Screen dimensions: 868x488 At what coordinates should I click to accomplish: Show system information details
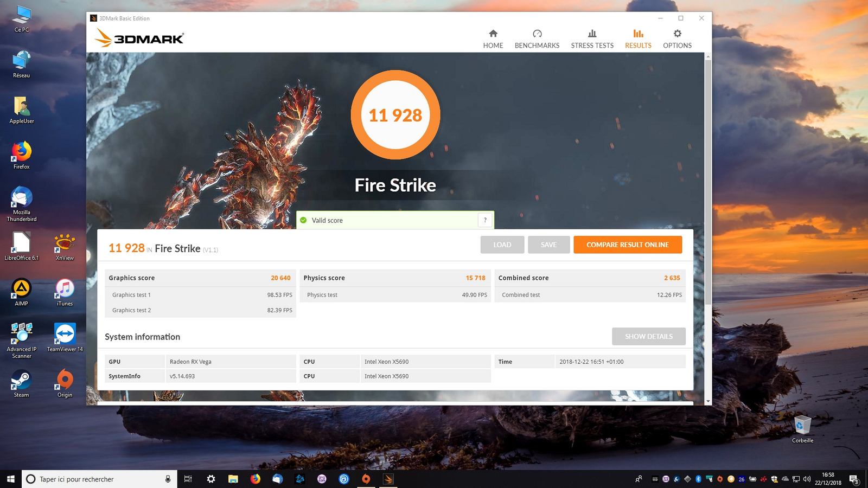tap(649, 336)
